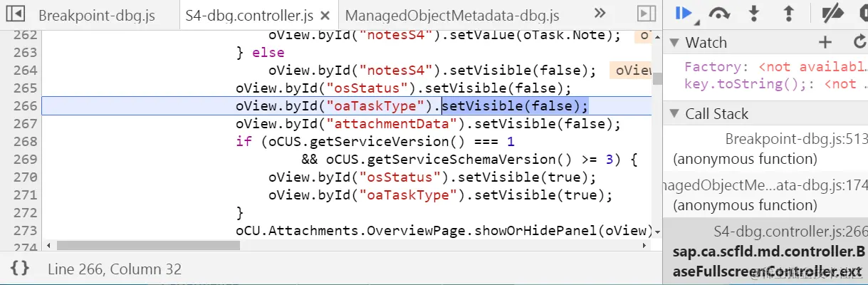Deactivate all breakpoints
The image size is (868, 285).
pyautogui.click(x=832, y=13)
